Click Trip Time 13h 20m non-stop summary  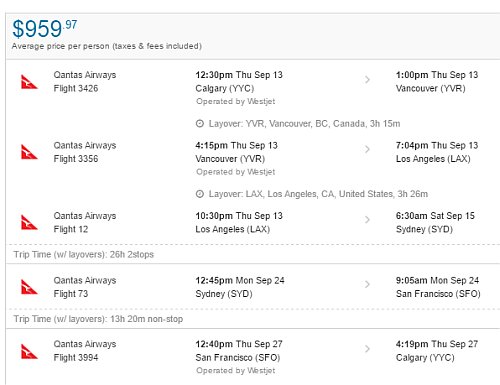pos(98,319)
